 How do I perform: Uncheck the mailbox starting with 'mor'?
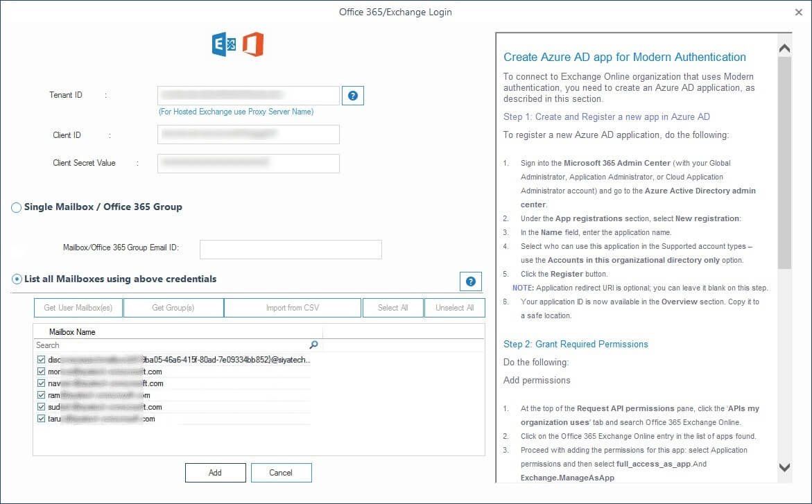[42, 372]
